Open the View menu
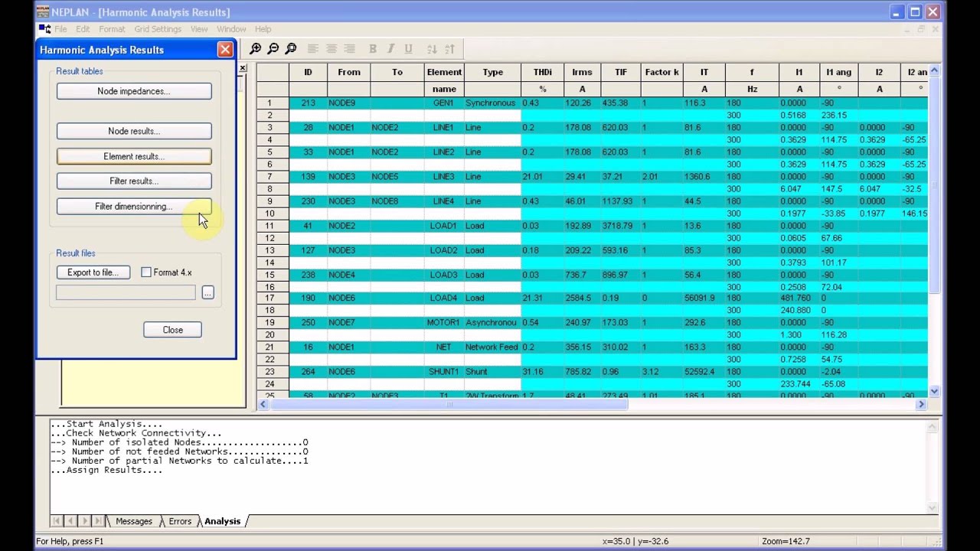980x551 pixels. (x=199, y=29)
